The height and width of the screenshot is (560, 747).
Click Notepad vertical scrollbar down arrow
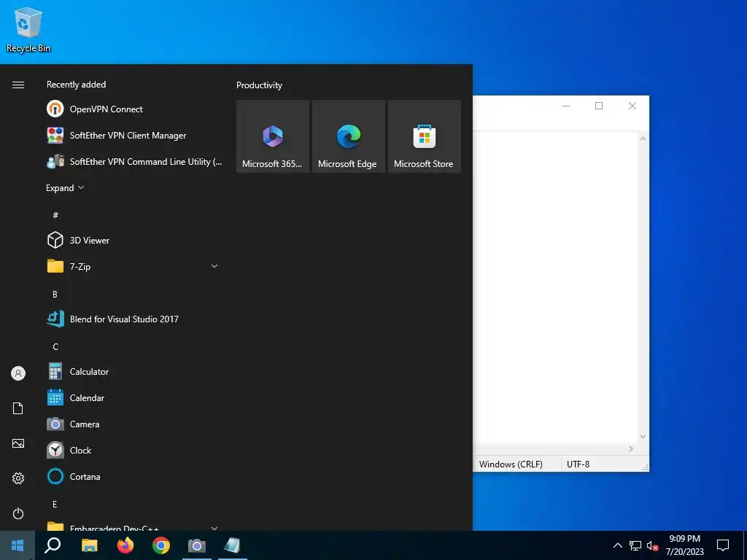tap(643, 437)
